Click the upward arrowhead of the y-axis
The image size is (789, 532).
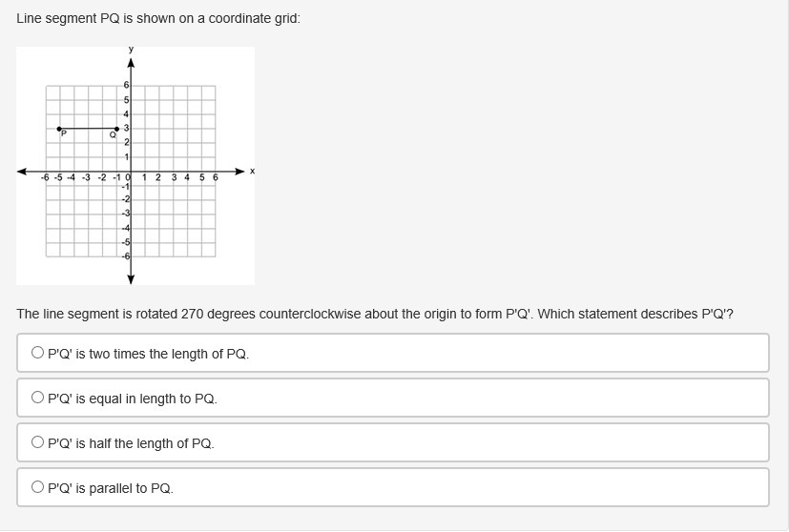click(131, 63)
